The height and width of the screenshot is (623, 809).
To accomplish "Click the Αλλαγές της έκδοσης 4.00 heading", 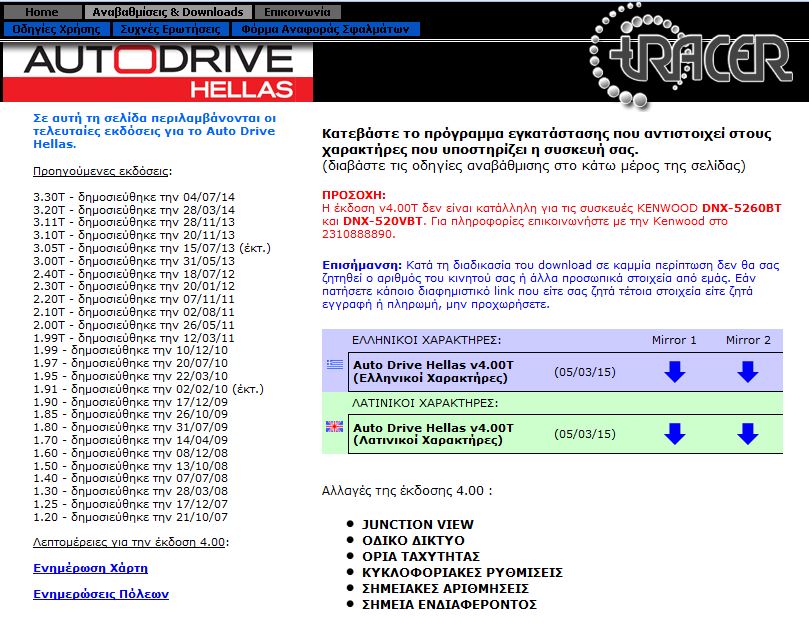I will [407, 490].
